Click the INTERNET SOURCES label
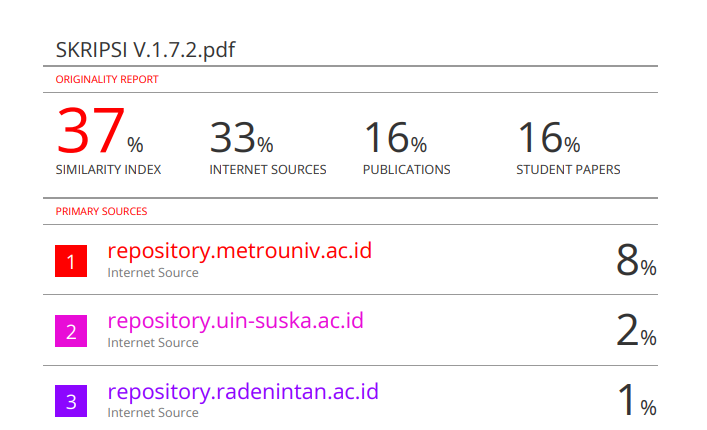The image size is (707, 430). (x=268, y=169)
